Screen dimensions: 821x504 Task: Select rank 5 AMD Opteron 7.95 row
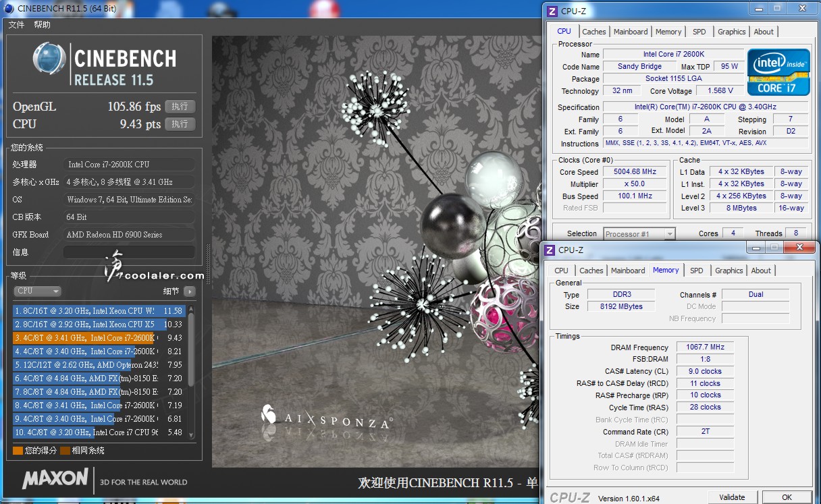99,365
